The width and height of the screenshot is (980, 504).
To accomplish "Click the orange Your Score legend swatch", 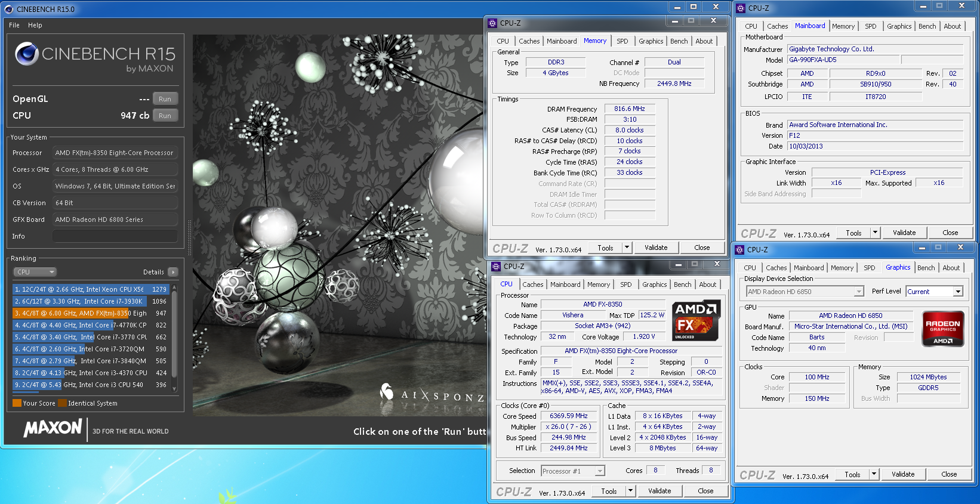I will tap(17, 403).
